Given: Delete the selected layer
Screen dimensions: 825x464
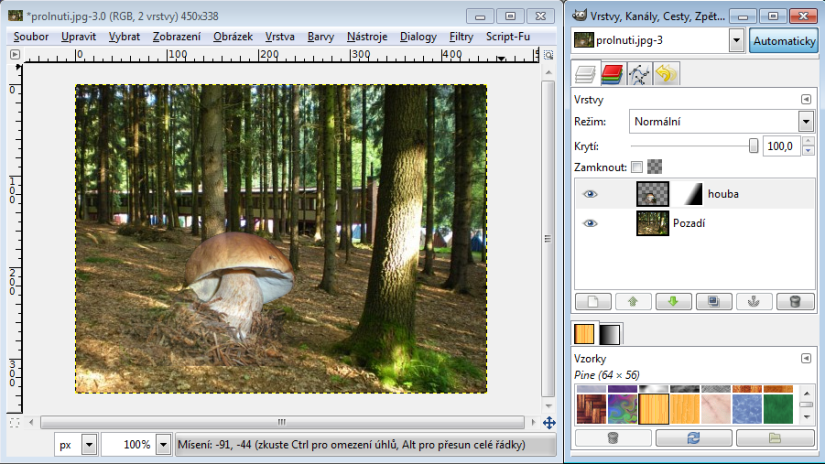Looking at the screenshot, I should 795,301.
